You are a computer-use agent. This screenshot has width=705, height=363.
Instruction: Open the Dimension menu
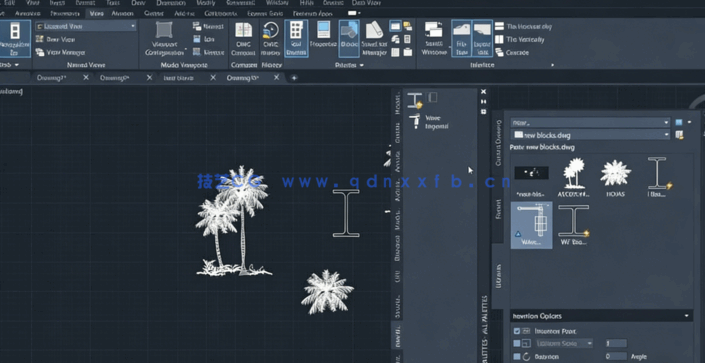[171, 3]
